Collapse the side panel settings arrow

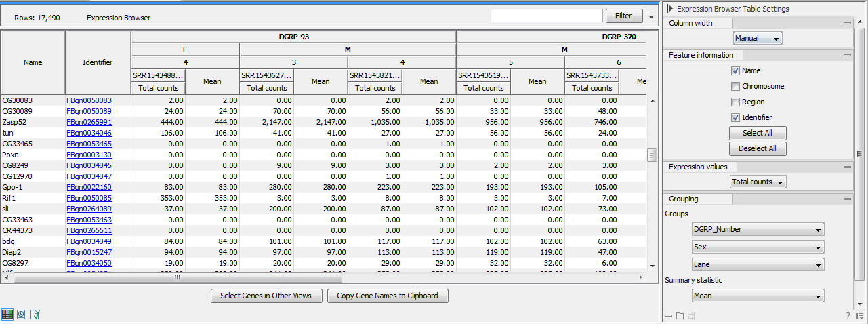[x=669, y=9]
